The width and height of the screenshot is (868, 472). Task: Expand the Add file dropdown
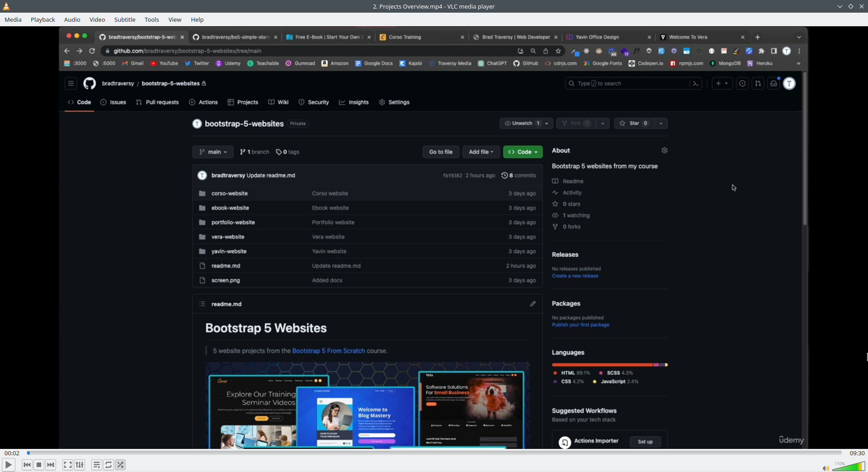click(481, 152)
